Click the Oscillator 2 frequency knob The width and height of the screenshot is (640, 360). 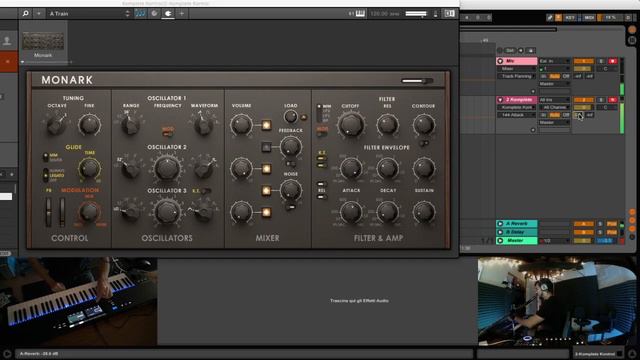point(167,168)
